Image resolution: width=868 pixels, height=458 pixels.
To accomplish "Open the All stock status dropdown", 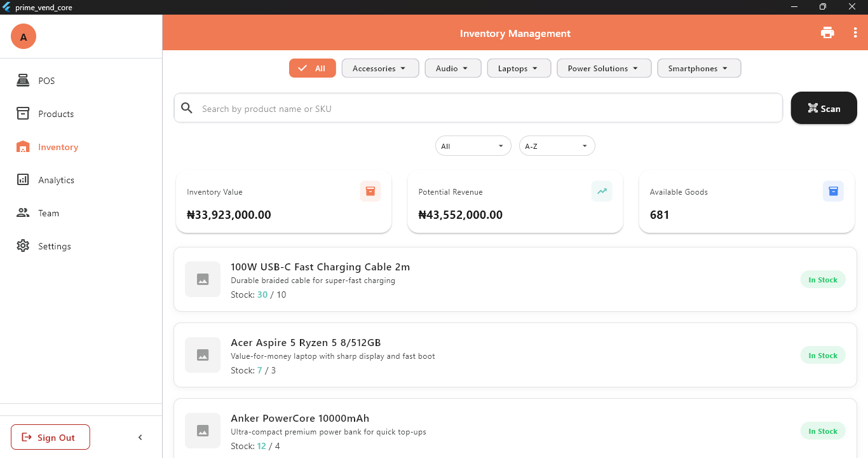I will coord(473,146).
